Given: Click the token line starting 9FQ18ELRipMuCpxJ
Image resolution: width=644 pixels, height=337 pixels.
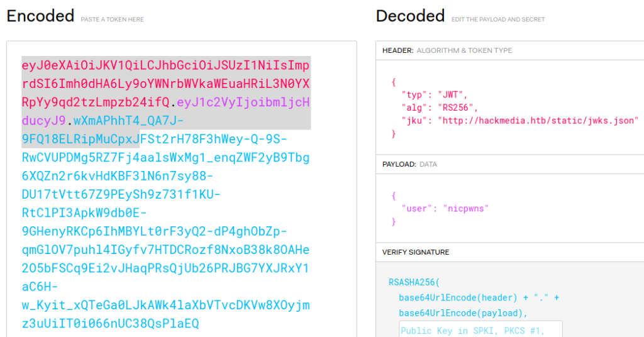Looking at the screenshot, I should 155,139.
